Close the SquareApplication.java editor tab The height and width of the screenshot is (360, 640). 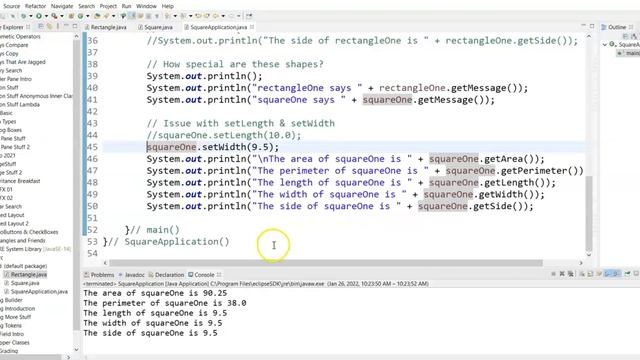point(252,27)
